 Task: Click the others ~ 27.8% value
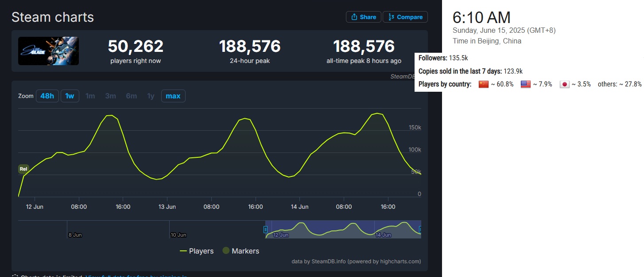[620, 84]
